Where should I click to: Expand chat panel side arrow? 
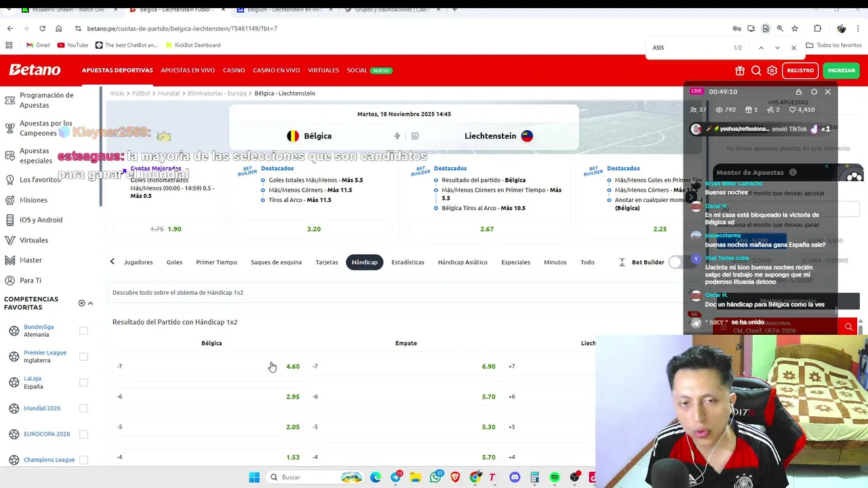(690, 197)
